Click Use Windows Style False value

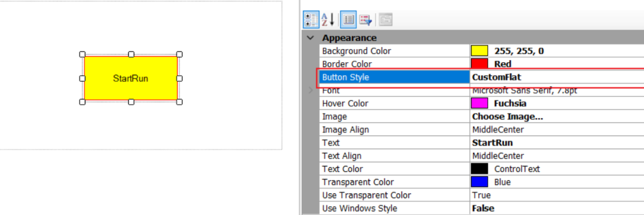pyautogui.click(x=483, y=208)
